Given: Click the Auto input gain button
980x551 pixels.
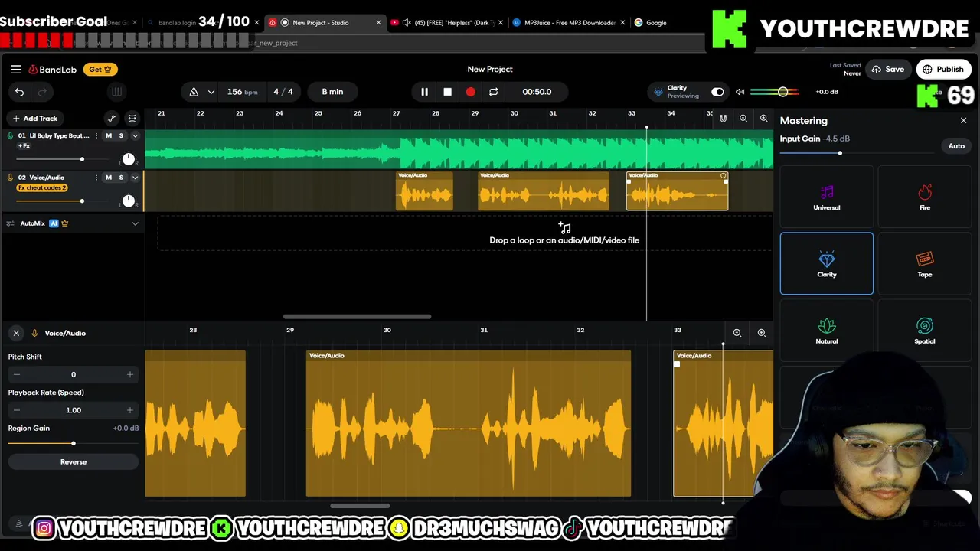Looking at the screenshot, I should click(956, 146).
